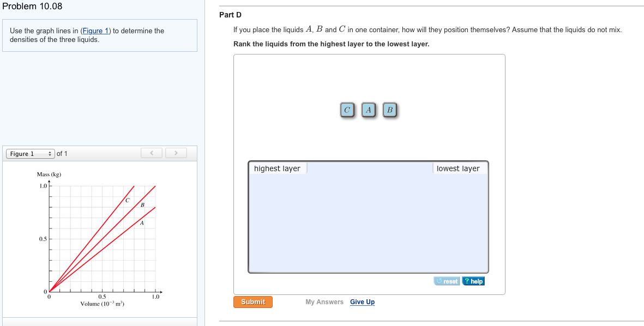Select the A liquid tile

pyautogui.click(x=369, y=110)
